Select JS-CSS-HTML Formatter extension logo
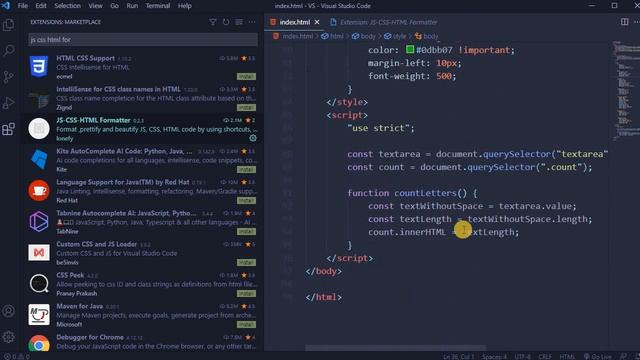The width and height of the screenshot is (640, 360). point(39,129)
